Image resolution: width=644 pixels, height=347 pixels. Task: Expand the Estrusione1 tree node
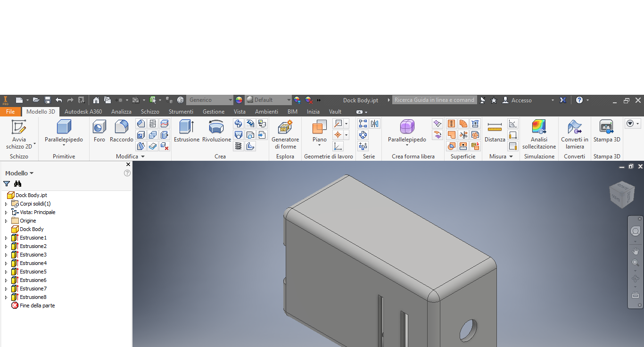[6, 238]
